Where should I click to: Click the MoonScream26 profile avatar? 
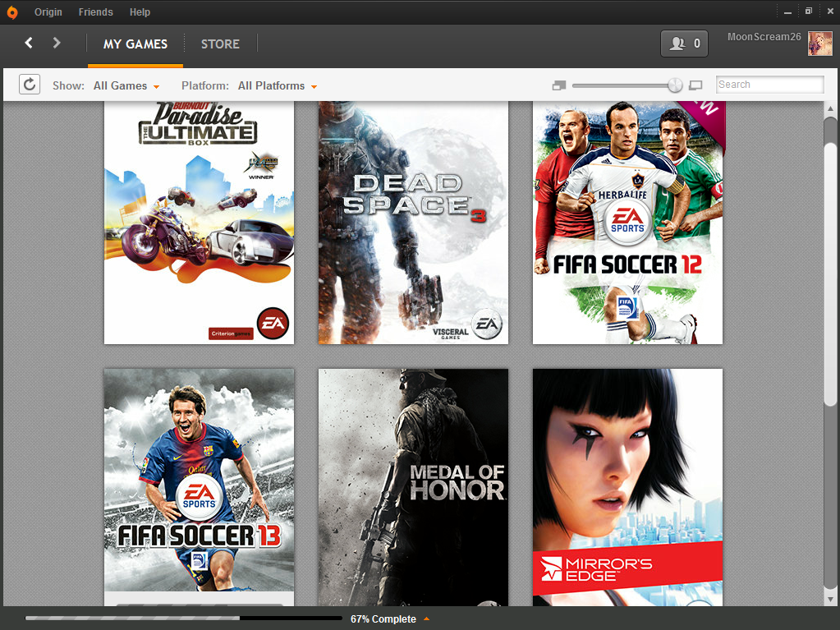tap(819, 44)
